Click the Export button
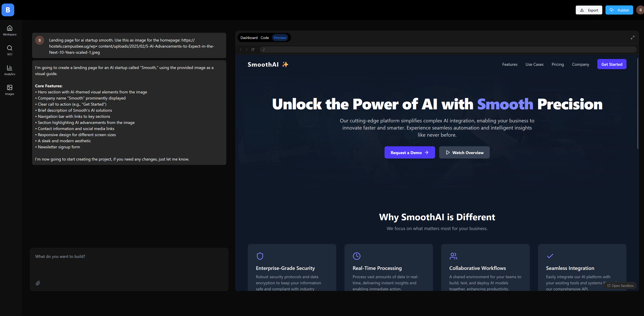The width and height of the screenshot is (644, 316). (x=589, y=10)
